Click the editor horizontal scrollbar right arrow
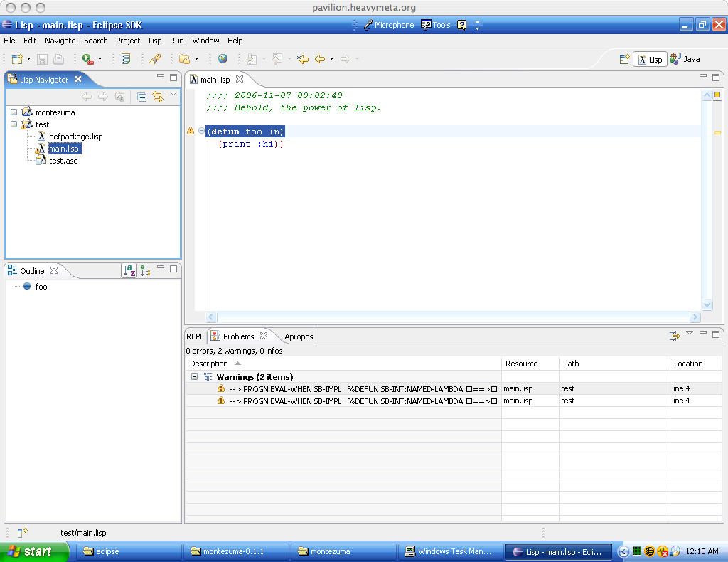728x562 pixels. tap(695, 317)
